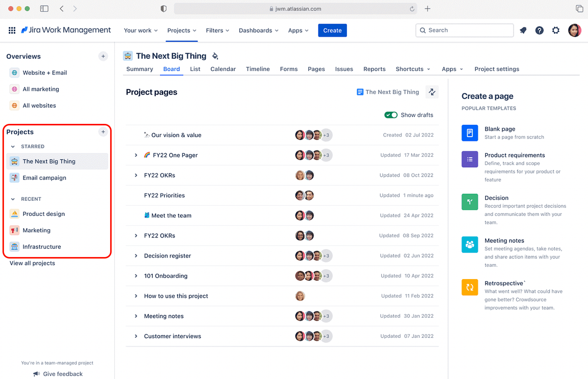Viewport: 588px width, 379px height.
Task: Click your profile avatar
Action: [574, 30]
